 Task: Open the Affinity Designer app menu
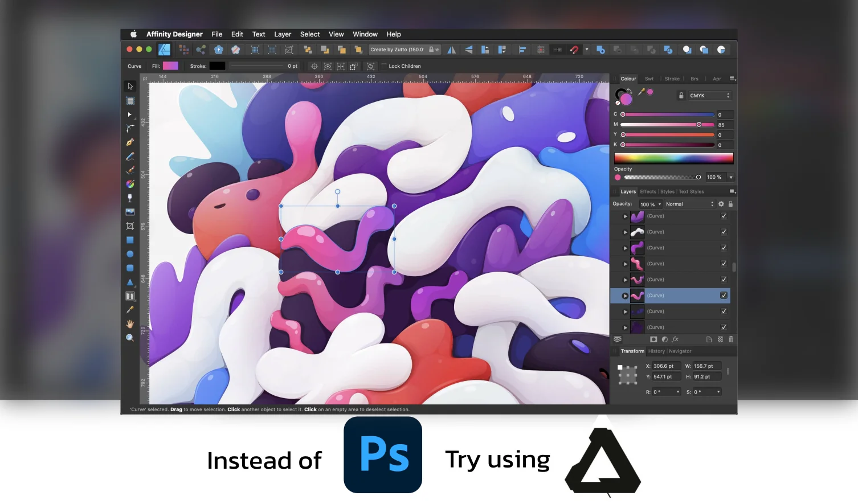pos(174,34)
